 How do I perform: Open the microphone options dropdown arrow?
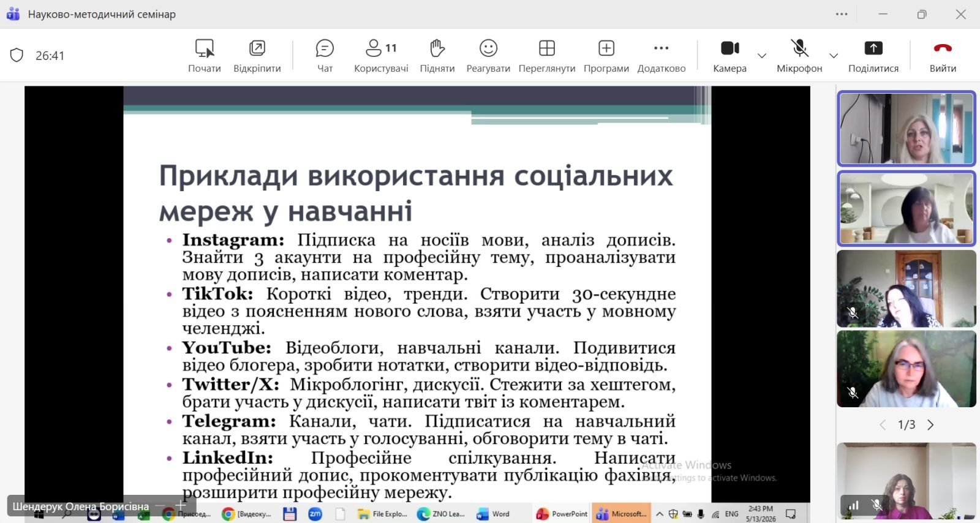834,56
